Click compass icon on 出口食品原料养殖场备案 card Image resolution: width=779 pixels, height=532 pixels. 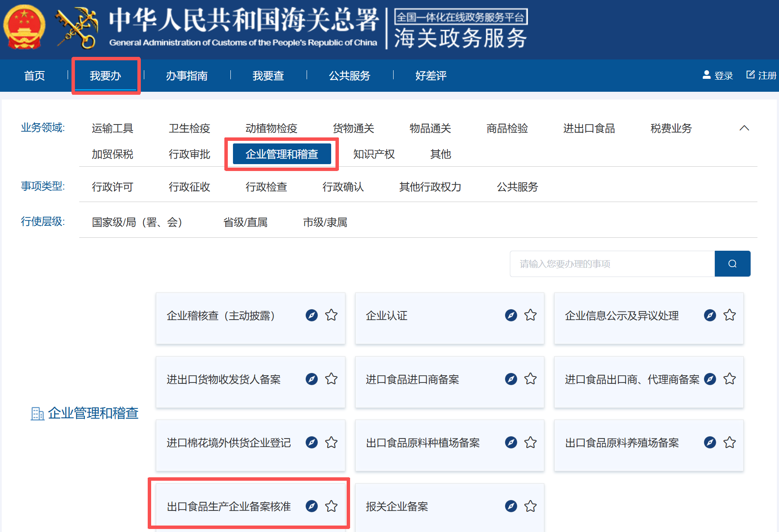point(710,442)
